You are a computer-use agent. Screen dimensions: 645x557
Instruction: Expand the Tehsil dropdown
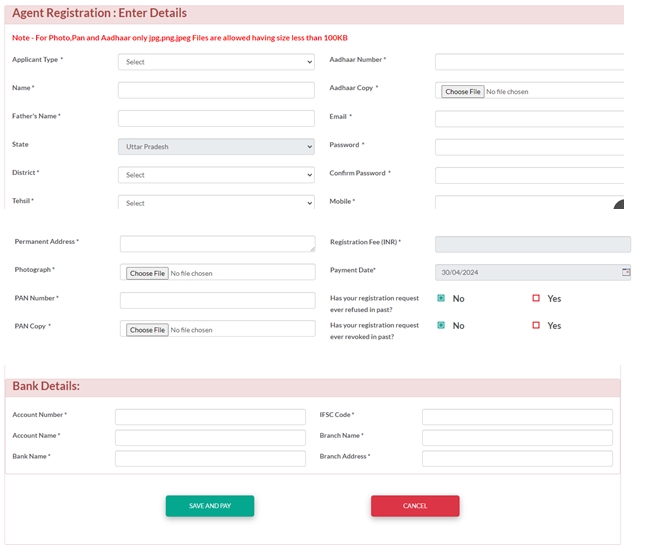point(216,202)
